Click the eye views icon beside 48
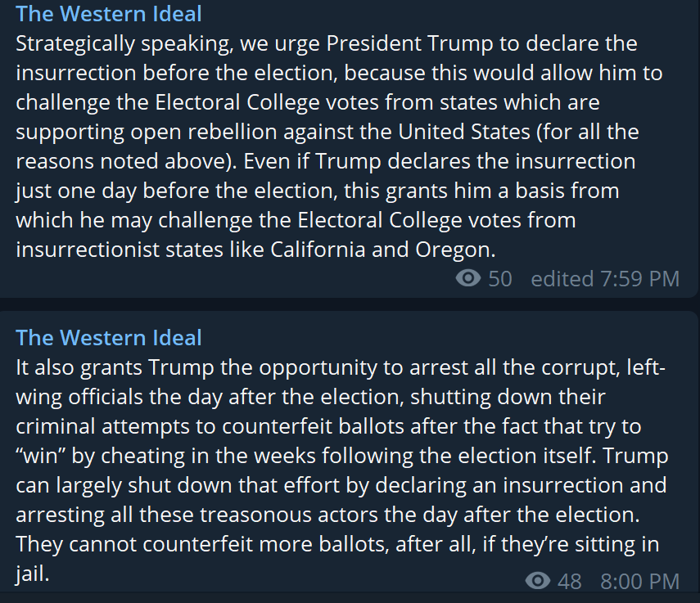Image resolution: width=700 pixels, height=603 pixels. pyautogui.click(x=538, y=581)
